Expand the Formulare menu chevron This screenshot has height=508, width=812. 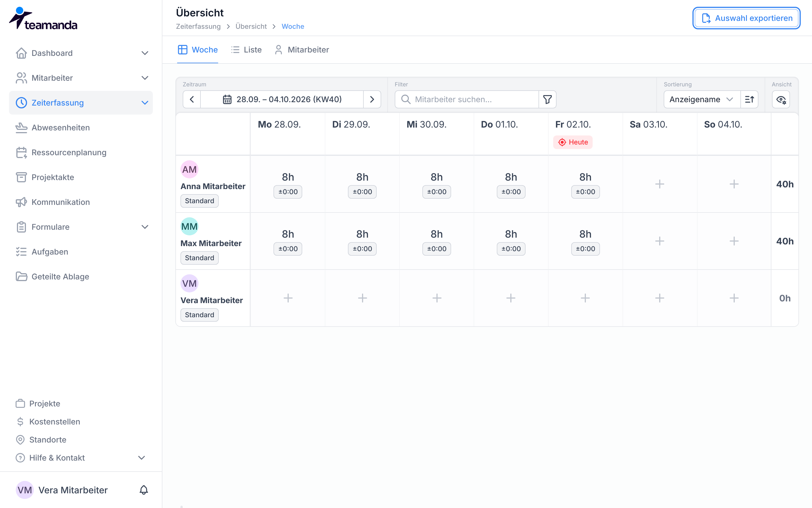pyautogui.click(x=145, y=227)
